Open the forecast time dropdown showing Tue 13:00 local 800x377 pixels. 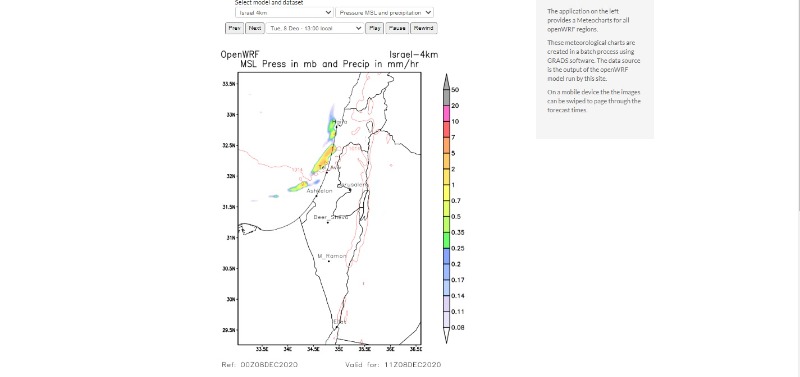[315, 29]
